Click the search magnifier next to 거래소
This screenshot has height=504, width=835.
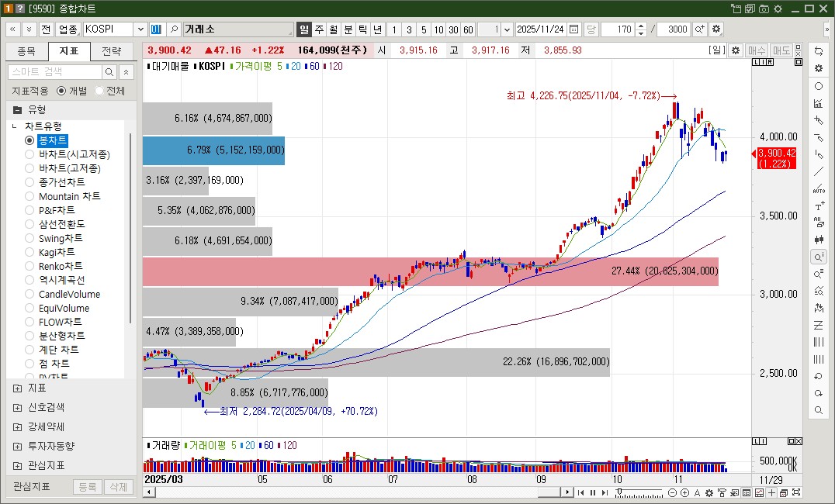[174, 29]
